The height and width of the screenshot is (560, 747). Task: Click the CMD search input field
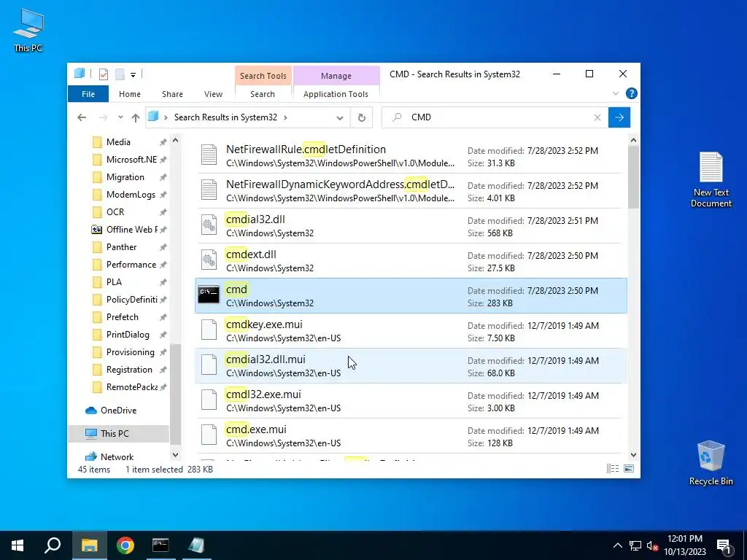pos(495,117)
